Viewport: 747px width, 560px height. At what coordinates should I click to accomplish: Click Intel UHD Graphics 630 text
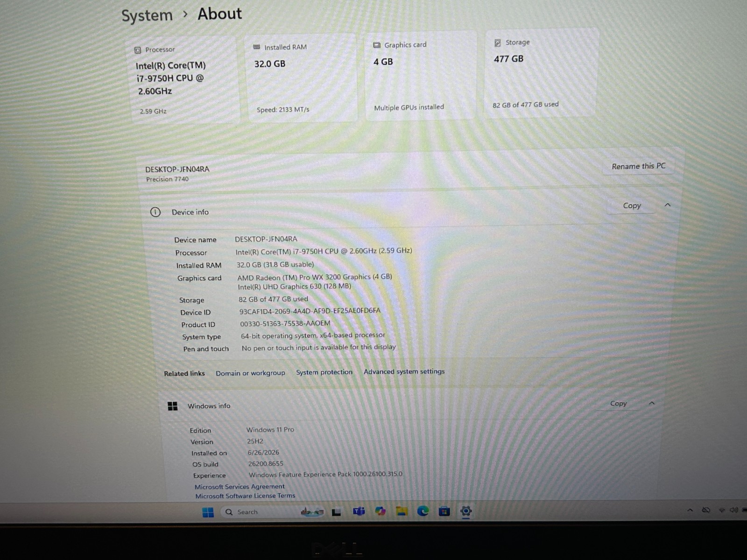(x=295, y=287)
